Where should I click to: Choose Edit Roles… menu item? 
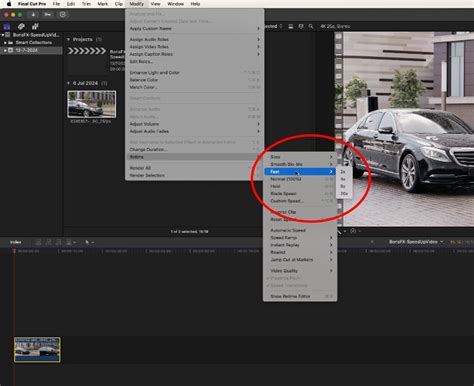pyautogui.click(x=194, y=61)
